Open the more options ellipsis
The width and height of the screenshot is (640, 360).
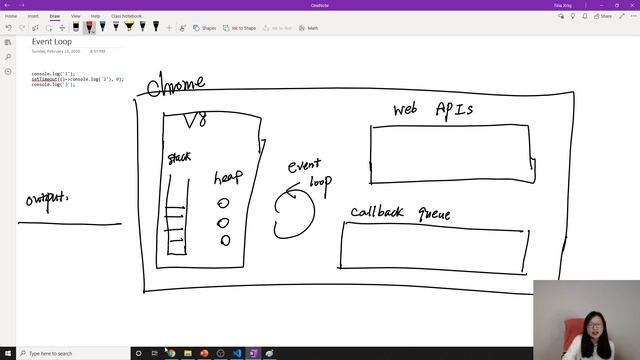tap(634, 16)
